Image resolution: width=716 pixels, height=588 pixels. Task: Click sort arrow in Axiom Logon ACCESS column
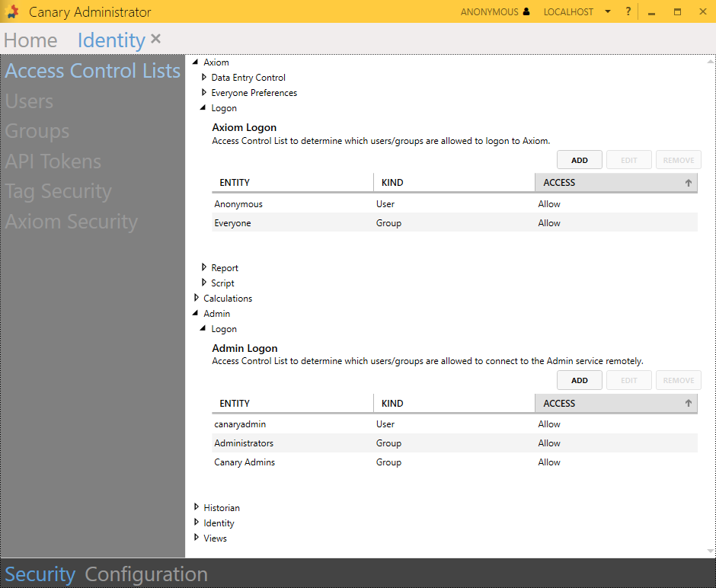coord(688,183)
